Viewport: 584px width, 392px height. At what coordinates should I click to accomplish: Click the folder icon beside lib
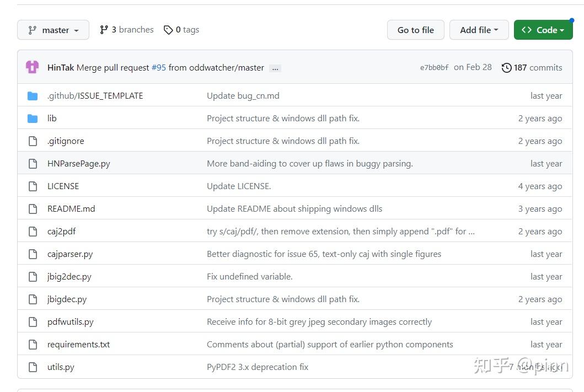coord(33,119)
